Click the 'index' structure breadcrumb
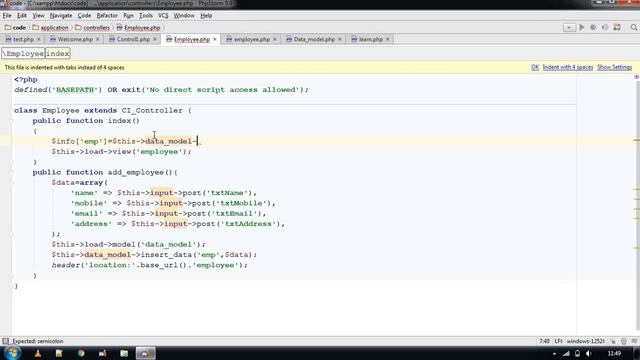This screenshot has height=360, width=640. pyautogui.click(x=58, y=53)
